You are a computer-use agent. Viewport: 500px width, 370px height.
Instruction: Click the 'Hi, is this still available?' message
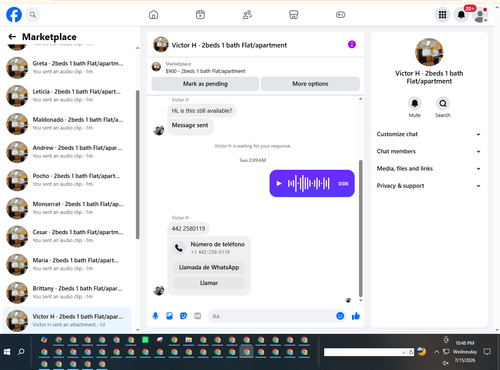point(202,111)
